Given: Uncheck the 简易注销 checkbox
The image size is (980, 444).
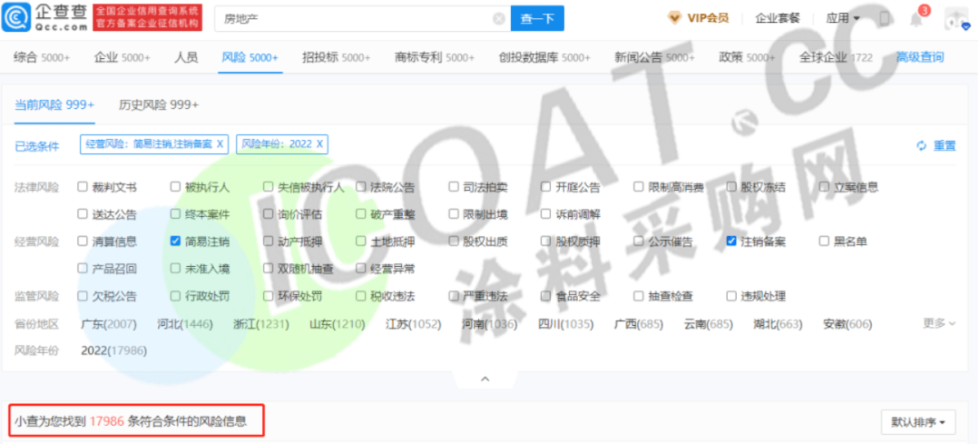Looking at the screenshot, I should point(176,242).
